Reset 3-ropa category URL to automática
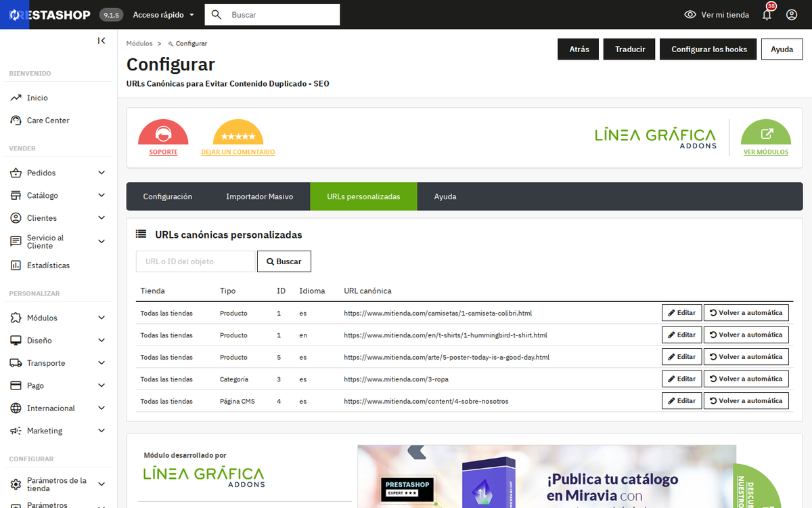Screen dimensions: 812x508 click(746, 379)
